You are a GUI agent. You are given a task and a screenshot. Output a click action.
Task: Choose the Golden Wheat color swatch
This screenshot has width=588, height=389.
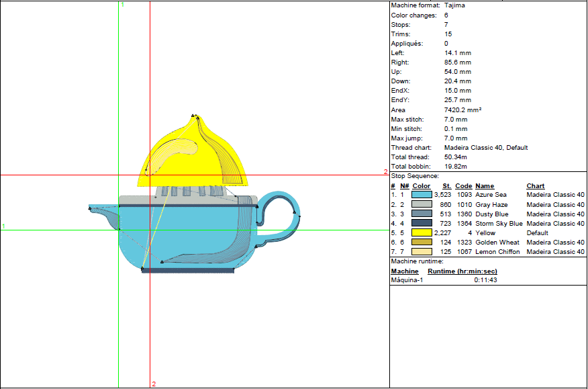pos(422,242)
